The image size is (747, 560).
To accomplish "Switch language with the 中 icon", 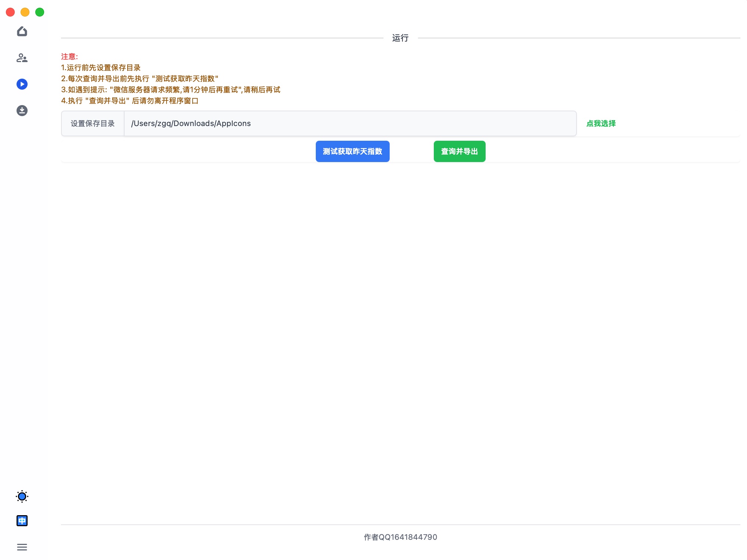I will pos(22,521).
